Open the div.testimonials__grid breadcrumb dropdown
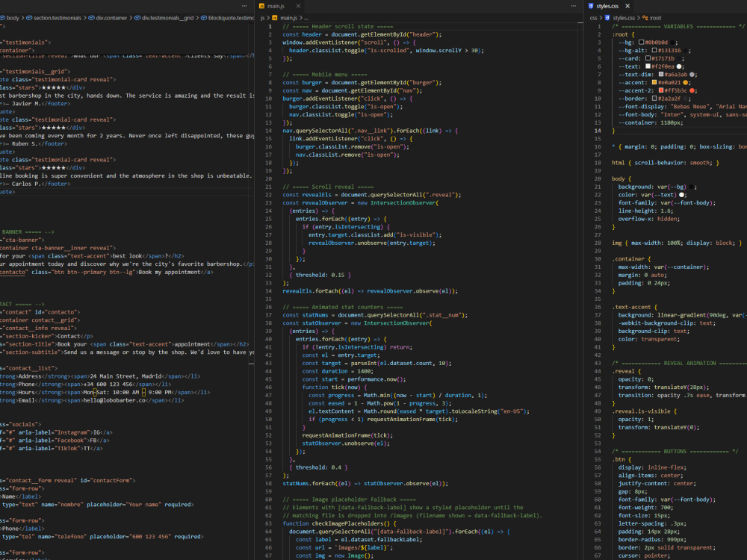This screenshot has height=560, width=747. (x=167, y=18)
